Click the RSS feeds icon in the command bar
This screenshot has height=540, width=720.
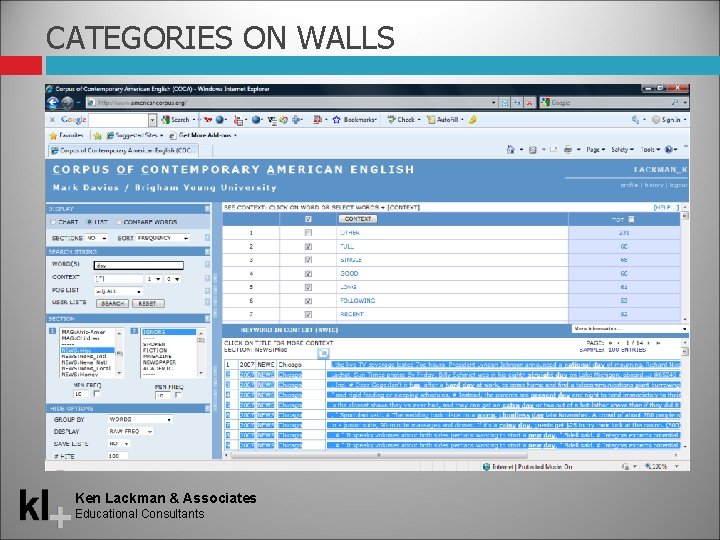point(533,150)
